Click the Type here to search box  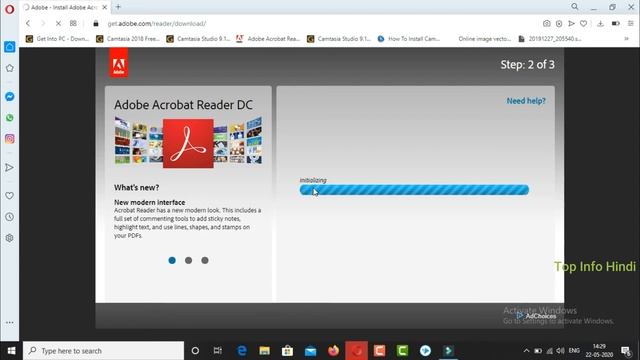click(x=104, y=351)
